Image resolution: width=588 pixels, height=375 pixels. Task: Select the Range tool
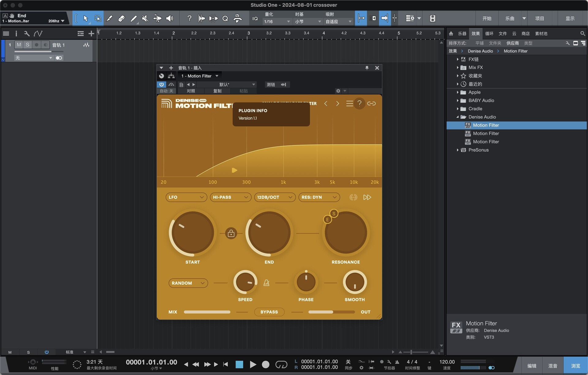click(98, 18)
